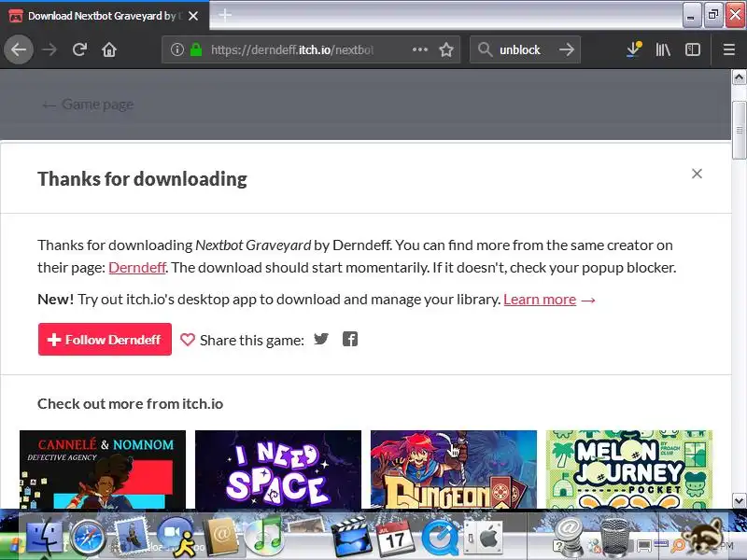Viewport: 747px width, 560px height.
Task: Click the green secure connection padlock
Action: [x=196, y=49]
